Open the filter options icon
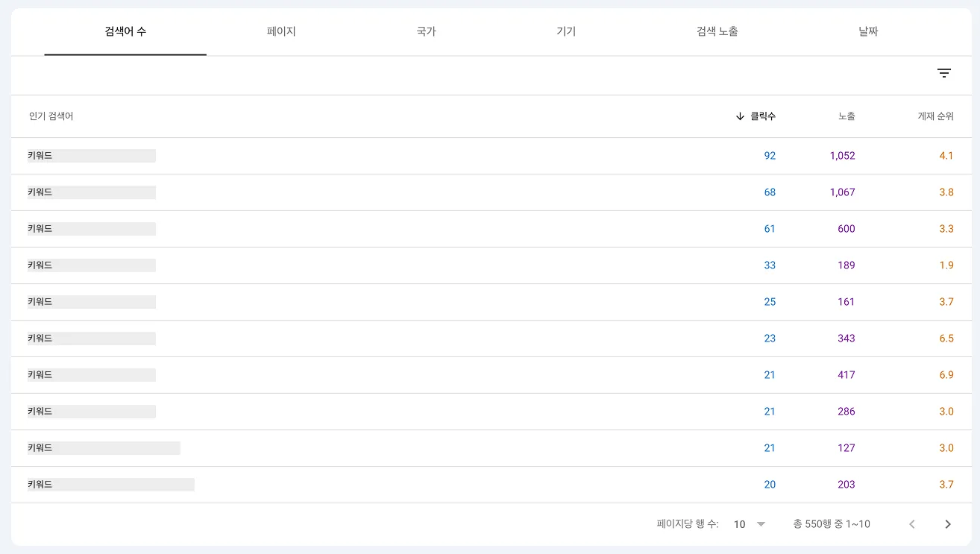This screenshot has height=554, width=980. (944, 72)
